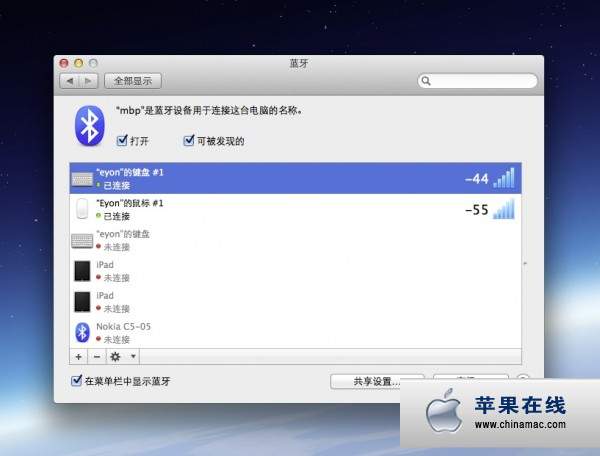
Task: Click signal strength bars showing -44
Action: [x=506, y=178]
